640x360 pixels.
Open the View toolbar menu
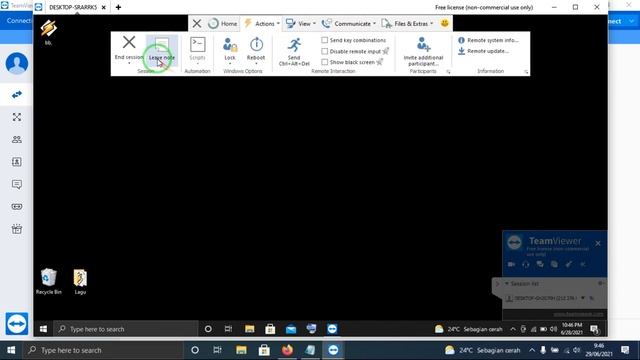tap(301, 24)
